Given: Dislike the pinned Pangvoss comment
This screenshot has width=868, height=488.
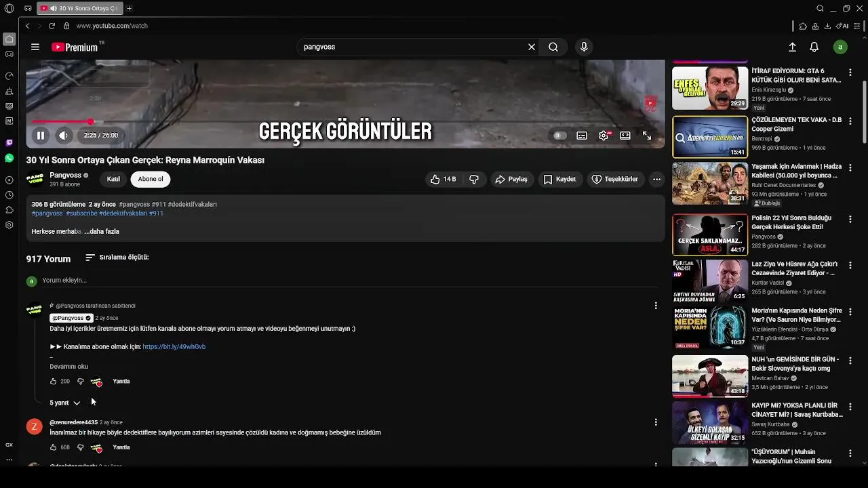Looking at the screenshot, I should click(x=80, y=382).
